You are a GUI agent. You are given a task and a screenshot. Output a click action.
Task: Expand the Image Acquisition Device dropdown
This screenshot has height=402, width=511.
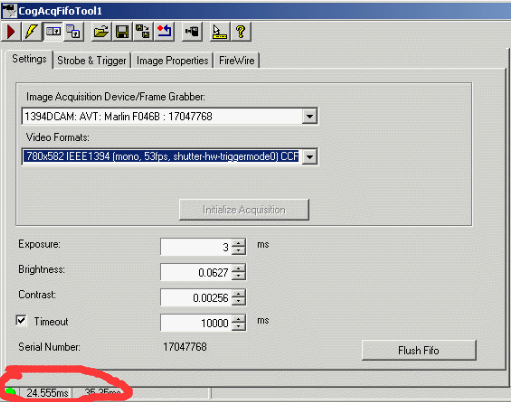(310, 116)
